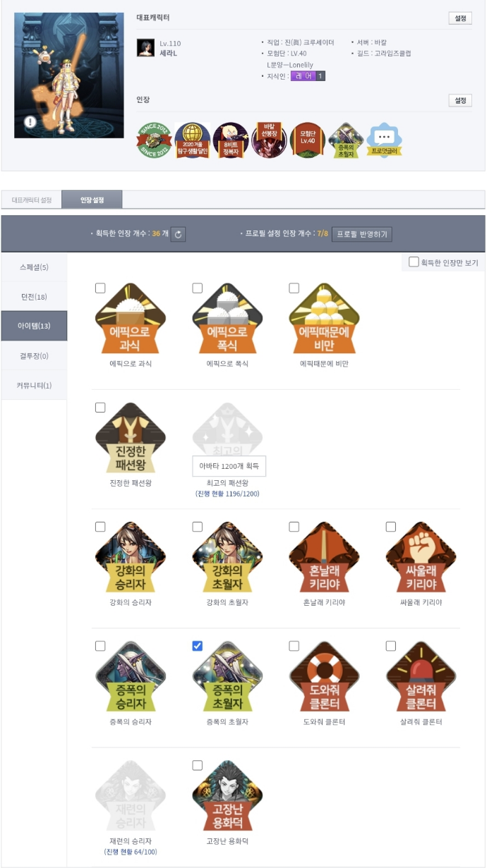The image size is (494, 868).
Task: Click the SINCE 2012 badge in profile
Action: point(154,140)
